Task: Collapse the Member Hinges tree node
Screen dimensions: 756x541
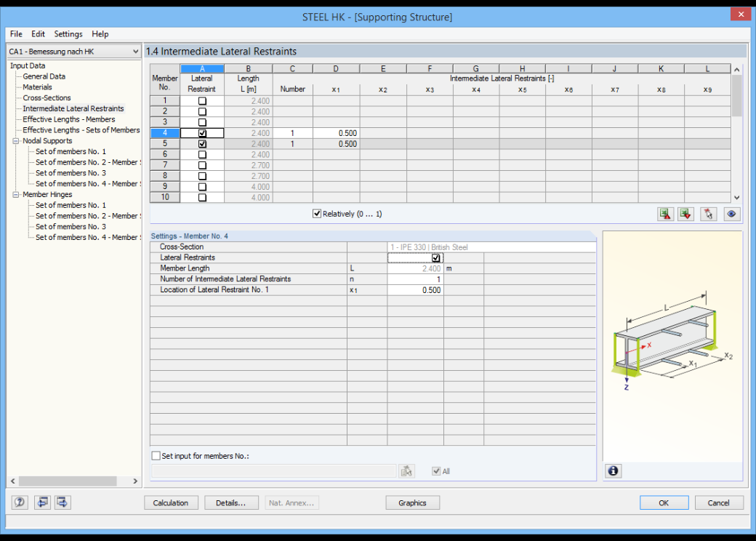Action: click(x=16, y=194)
